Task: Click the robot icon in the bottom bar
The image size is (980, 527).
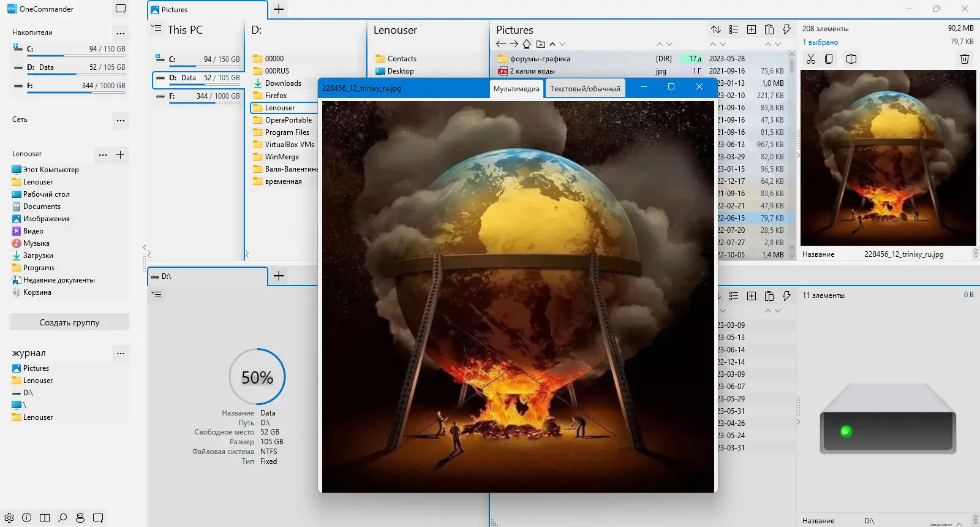Action: pyautogui.click(x=80, y=518)
